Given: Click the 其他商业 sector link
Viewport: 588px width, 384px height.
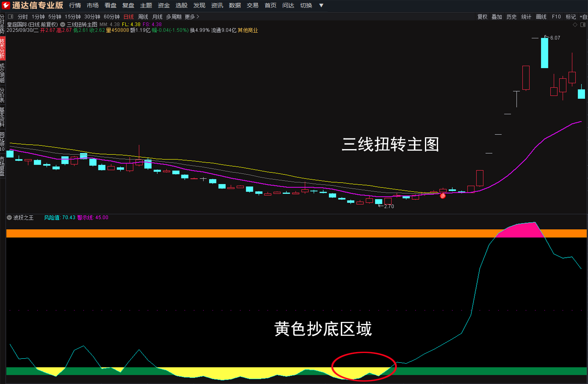Looking at the screenshot, I should click(248, 30).
